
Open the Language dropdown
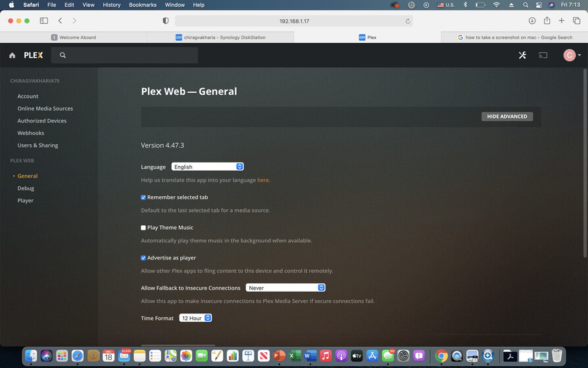click(207, 167)
